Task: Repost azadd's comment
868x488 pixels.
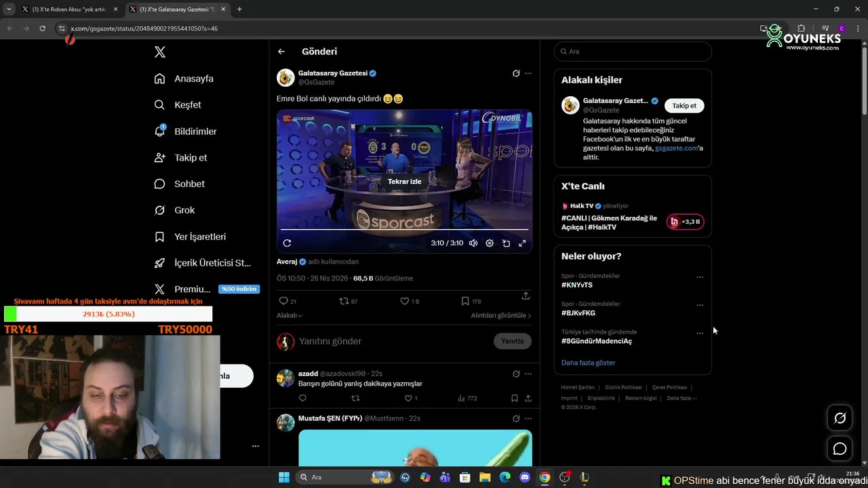Action: coord(355,399)
